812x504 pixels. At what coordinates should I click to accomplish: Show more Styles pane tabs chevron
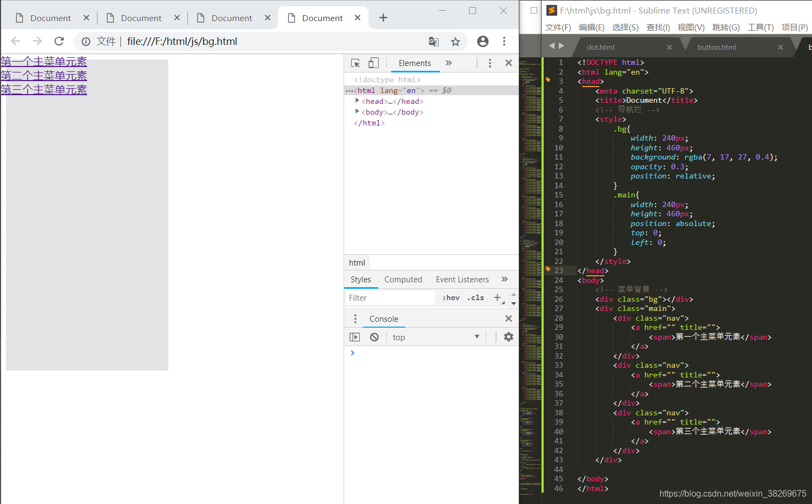[x=505, y=280]
